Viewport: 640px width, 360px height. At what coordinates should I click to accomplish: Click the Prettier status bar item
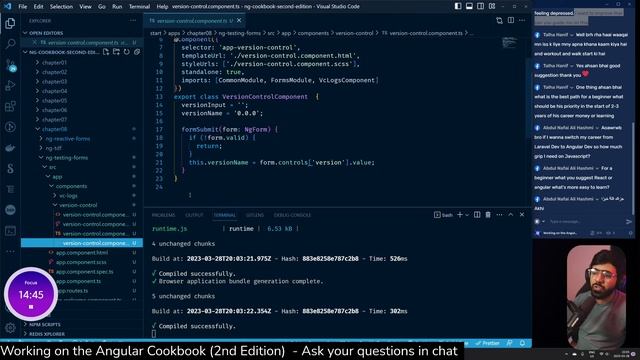pyautogui.click(x=487, y=343)
